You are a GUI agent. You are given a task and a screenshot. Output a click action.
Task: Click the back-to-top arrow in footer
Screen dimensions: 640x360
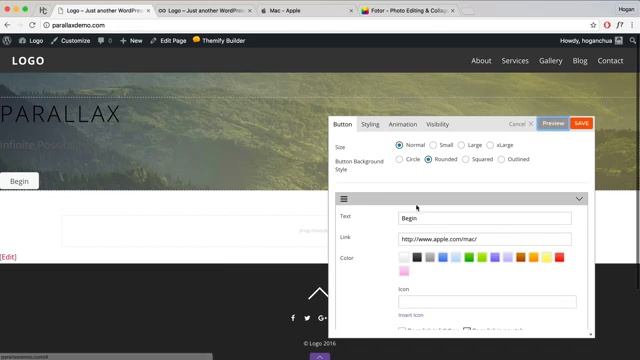[x=318, y=293]
